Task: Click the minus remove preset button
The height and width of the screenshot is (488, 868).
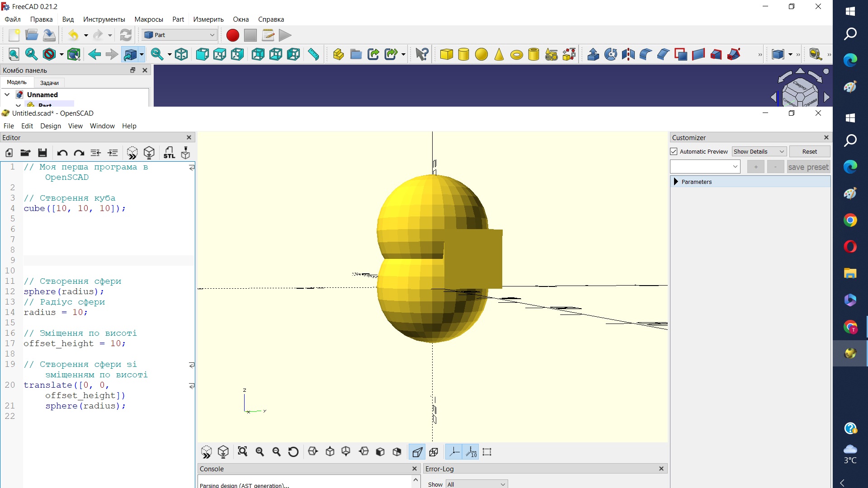Action: (776, 167)
